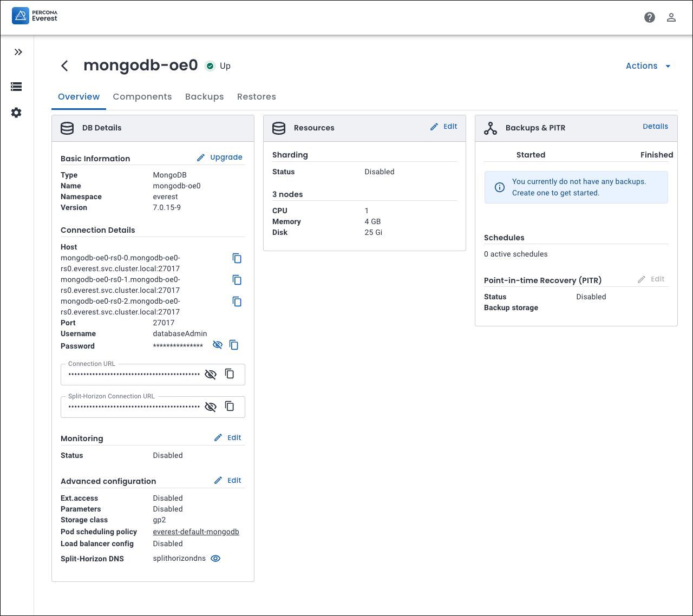
Task: Copy the rs0-0 host address
Action: 237,258
